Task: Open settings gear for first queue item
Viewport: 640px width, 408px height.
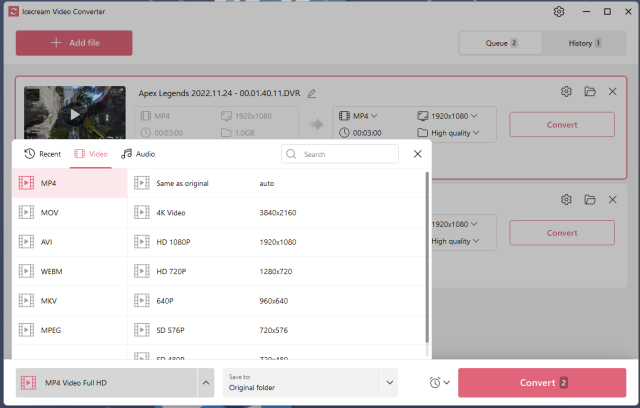Action: 566,92
